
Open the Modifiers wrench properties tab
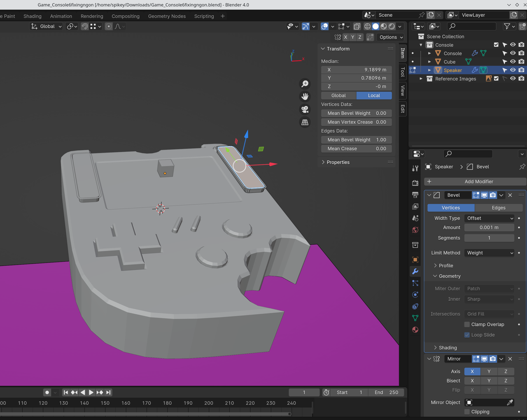point(415,271)
